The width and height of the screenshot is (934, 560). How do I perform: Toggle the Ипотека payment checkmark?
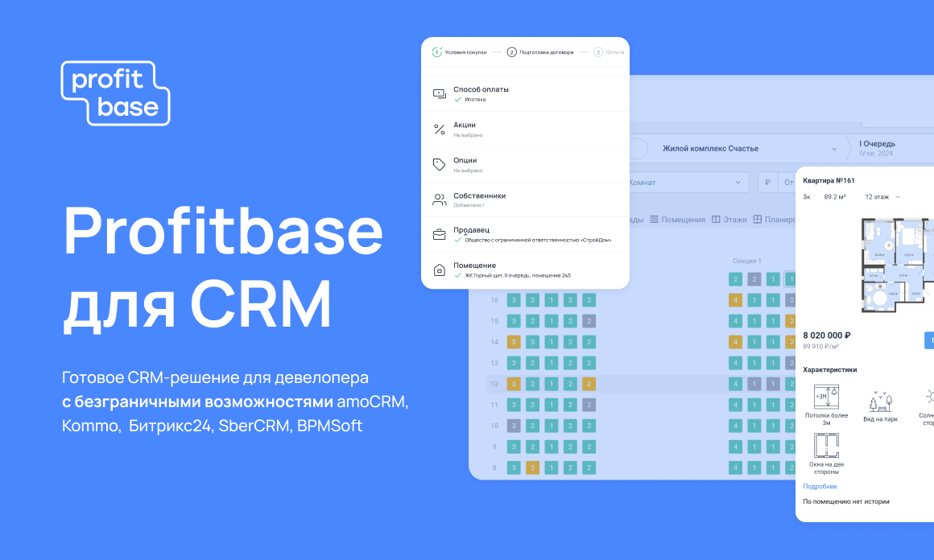(457, 100)
